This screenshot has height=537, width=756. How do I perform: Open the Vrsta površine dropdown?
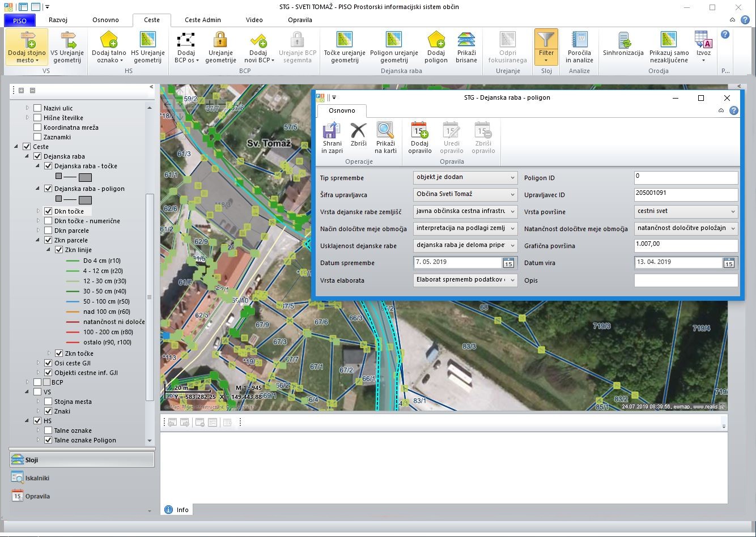pos(733,211)
